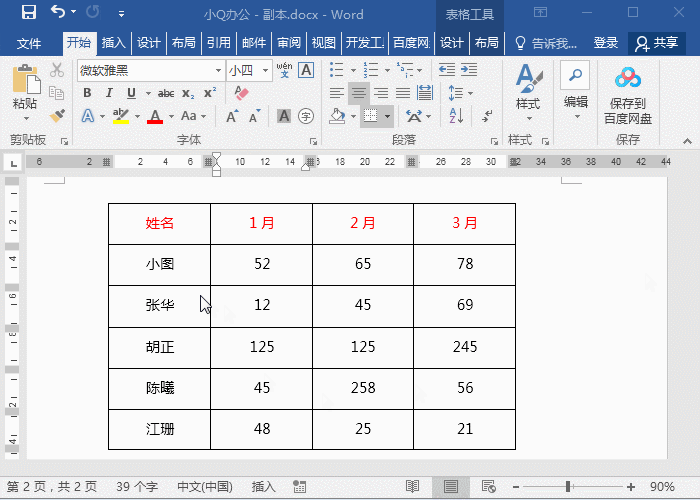Toggle italic formatting
This screenshot has width=700, height=500.
[109, 93]
